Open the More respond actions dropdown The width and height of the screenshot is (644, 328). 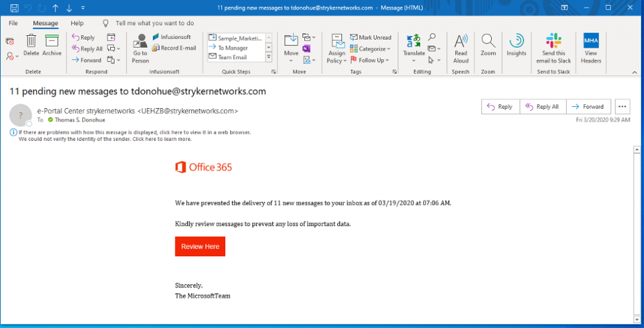(113, 60)
